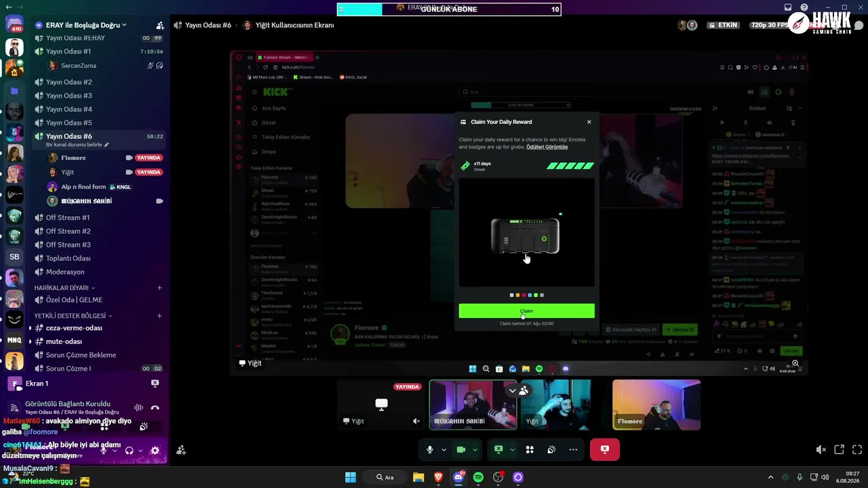Open more options in the call bar
Image resolution: width=868 pixels, height=488 pixels.
[x=573, y=449]
